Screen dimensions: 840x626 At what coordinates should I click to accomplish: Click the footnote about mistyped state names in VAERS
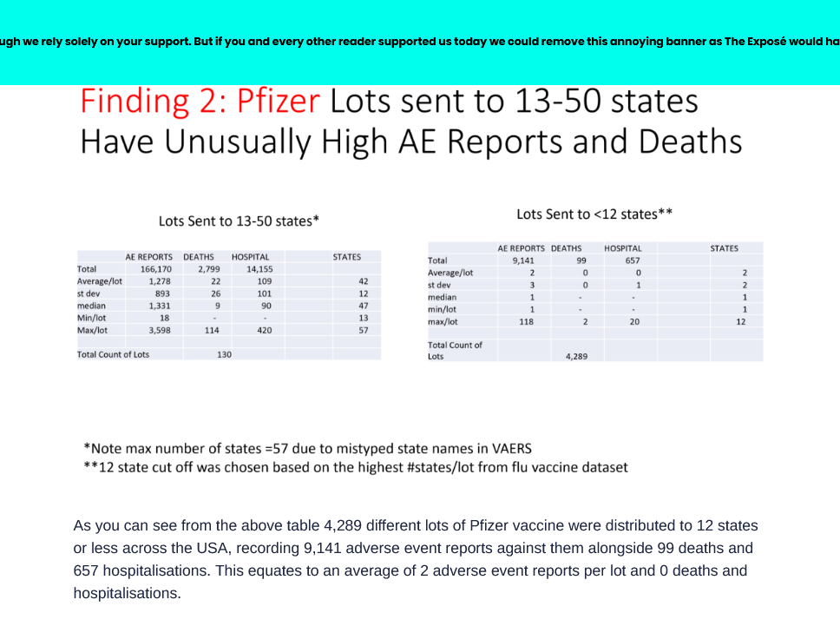pos(308,449)
